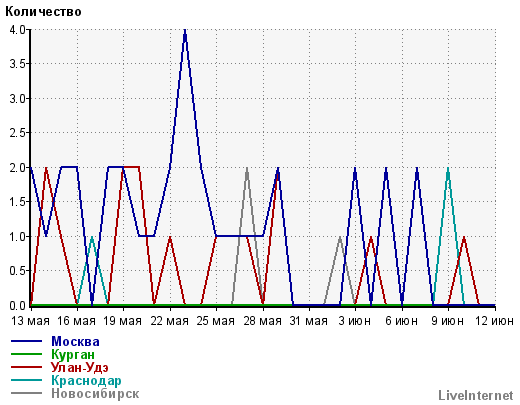Click the LiveInternet watermark text

pos(476,395)
